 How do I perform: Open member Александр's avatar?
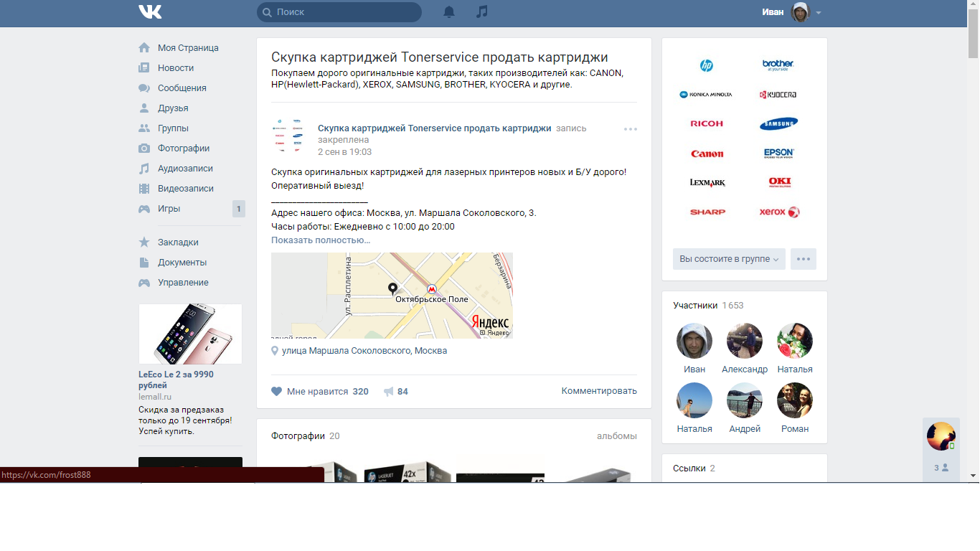[745, 341]
